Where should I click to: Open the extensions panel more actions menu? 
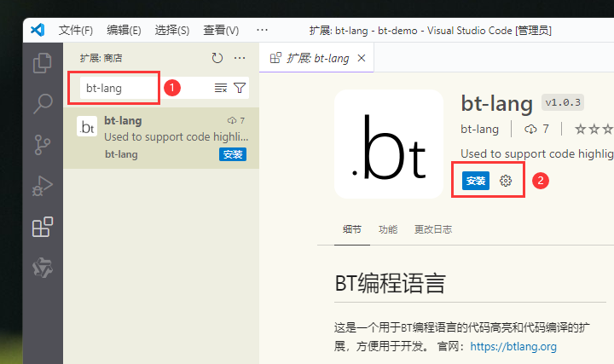pos(240,58)
